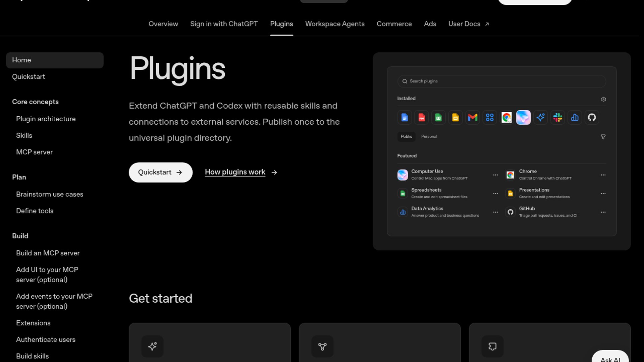Open Build skills in the sidebar
The height and width of the screenshot is (362, 644).
[33, 356]
